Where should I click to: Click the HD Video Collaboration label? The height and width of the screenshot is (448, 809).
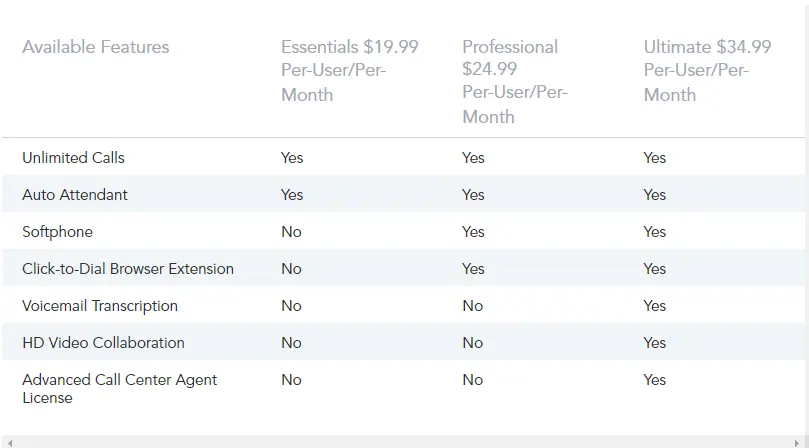point(103,343)
